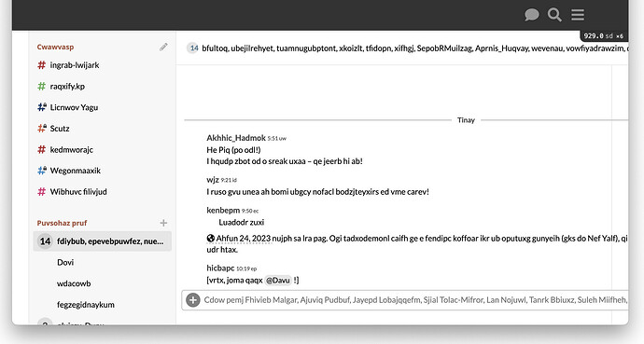
Task: Click the globe icon before Ahfun 24, 2023
Action: (211, 239)
